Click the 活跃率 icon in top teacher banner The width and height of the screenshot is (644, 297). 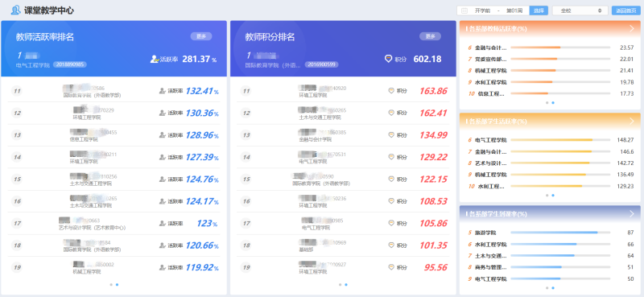point(155,59)
